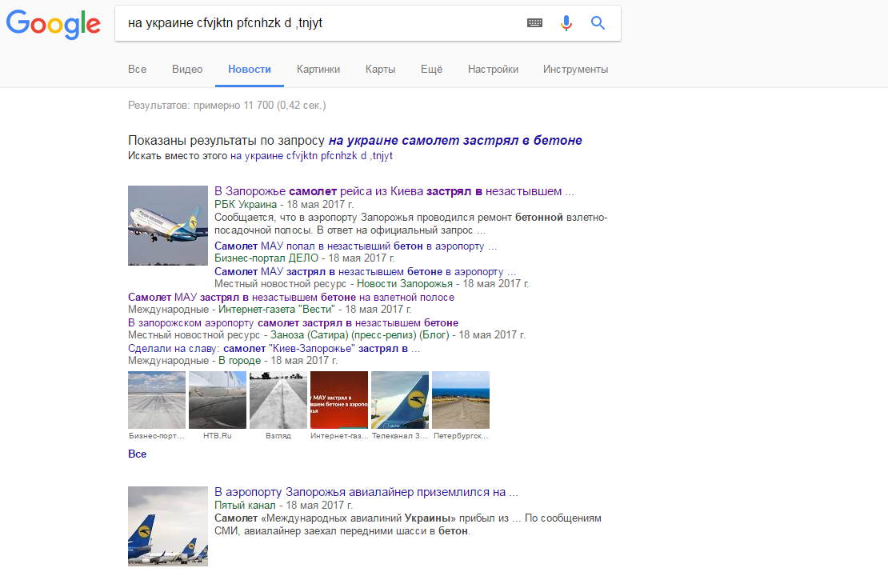Screen dimensions: 888x588
Task: Click the 'Новости Запорожья' source text
Action: [x=404, y=284]
